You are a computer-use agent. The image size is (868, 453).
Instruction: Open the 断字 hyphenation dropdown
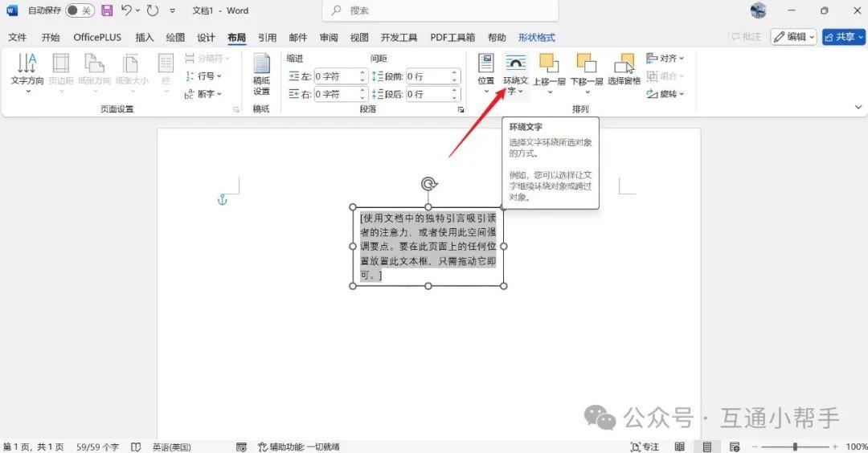(203, 94)
